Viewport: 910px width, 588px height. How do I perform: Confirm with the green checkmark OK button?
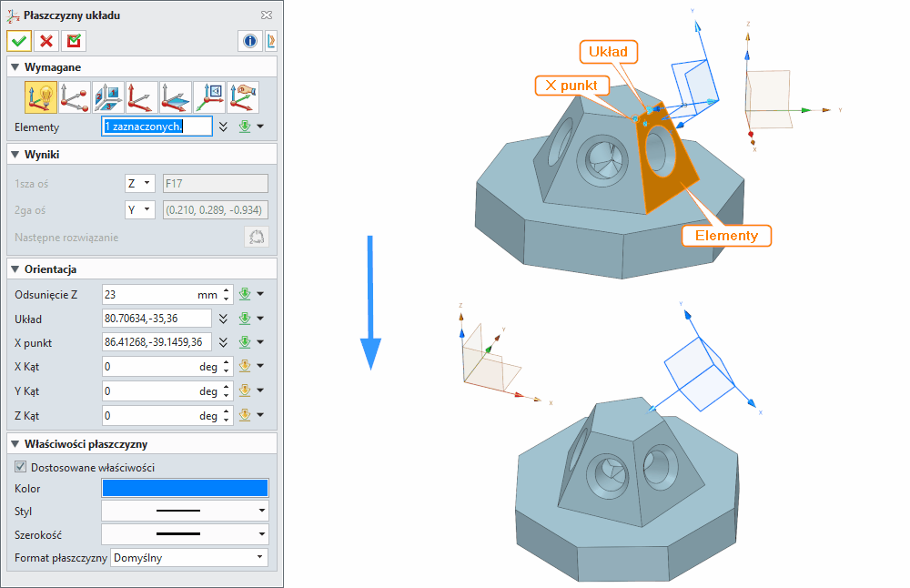(x=19, y=41)
